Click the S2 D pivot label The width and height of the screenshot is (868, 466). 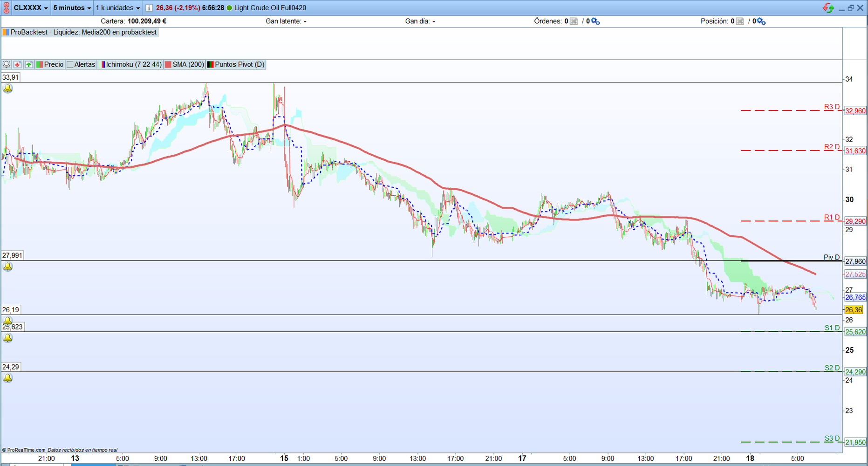click(x=832, y=368)
